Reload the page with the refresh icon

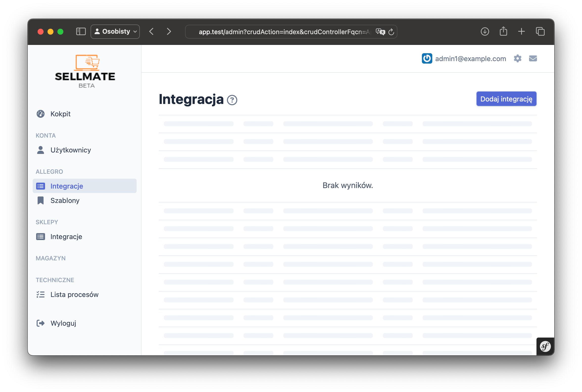pos(391,32)
